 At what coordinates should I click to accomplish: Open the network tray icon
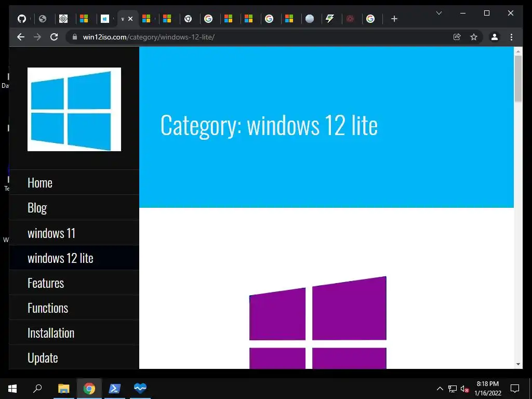453,389
